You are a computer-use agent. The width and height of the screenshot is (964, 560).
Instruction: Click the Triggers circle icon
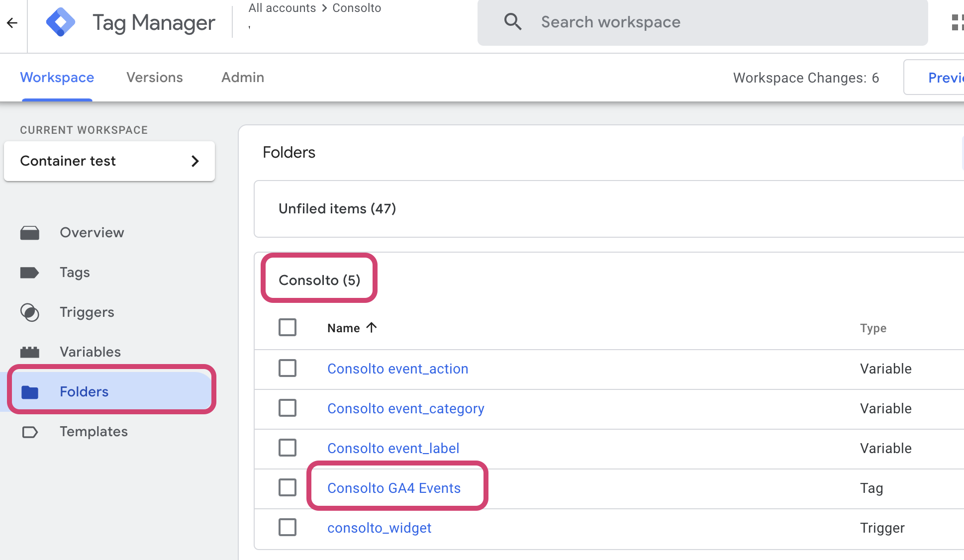30,312
